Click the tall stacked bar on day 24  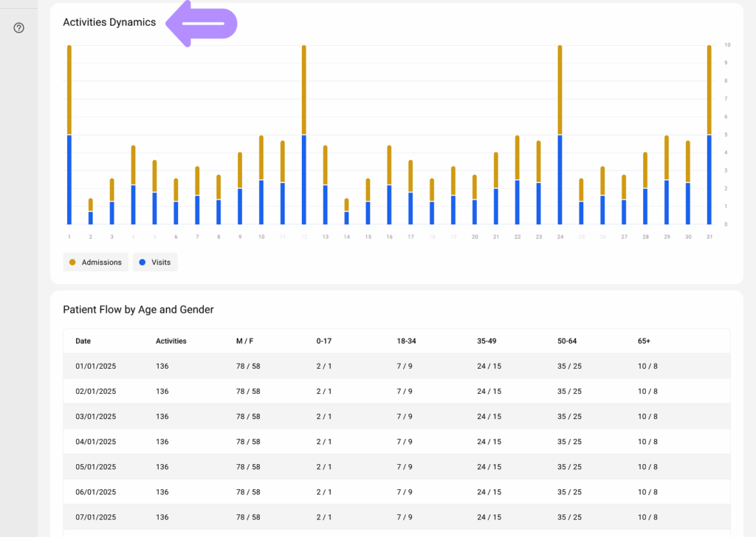(x=560, y=133)
